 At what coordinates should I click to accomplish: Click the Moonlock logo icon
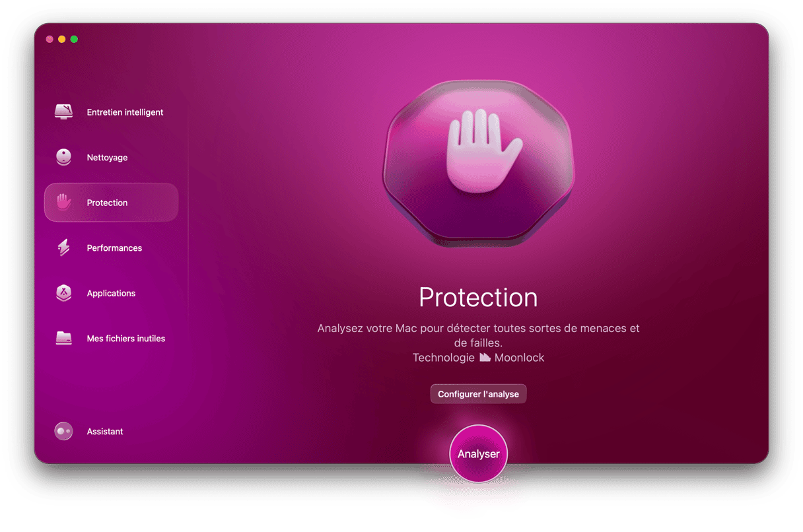(x=485, y=357)
